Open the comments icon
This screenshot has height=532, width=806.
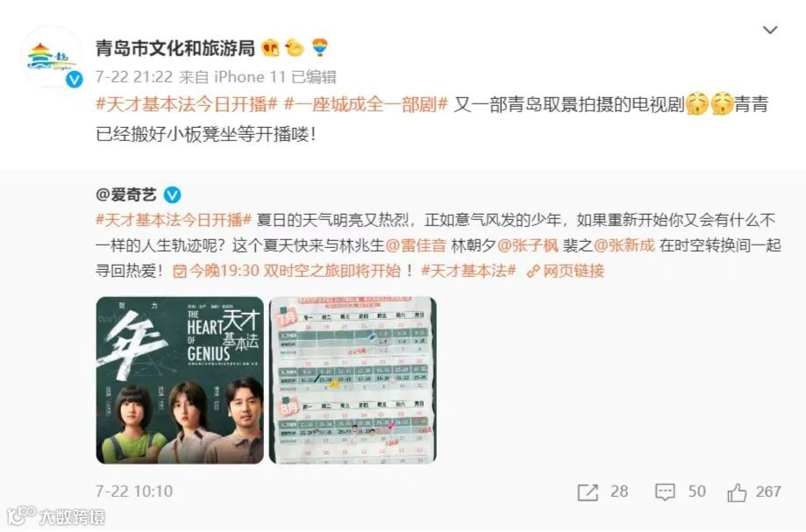[665, 492]
